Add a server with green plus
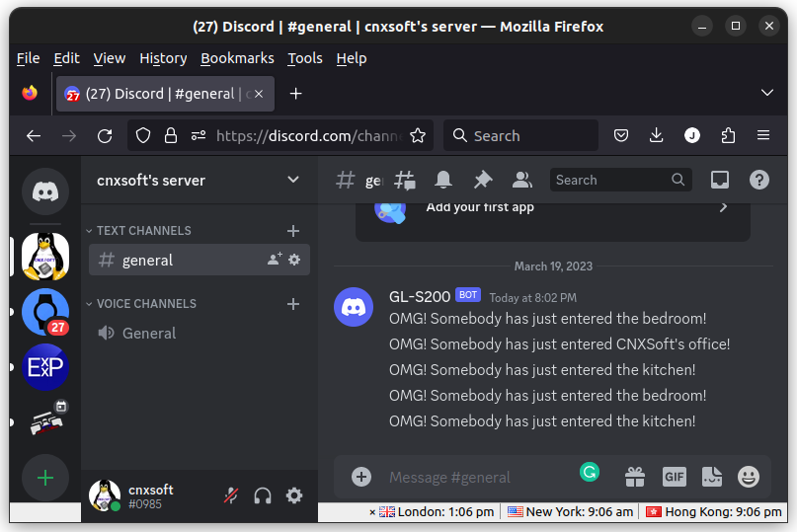Viewport: 797px width, 532px height. pos(45,478)
